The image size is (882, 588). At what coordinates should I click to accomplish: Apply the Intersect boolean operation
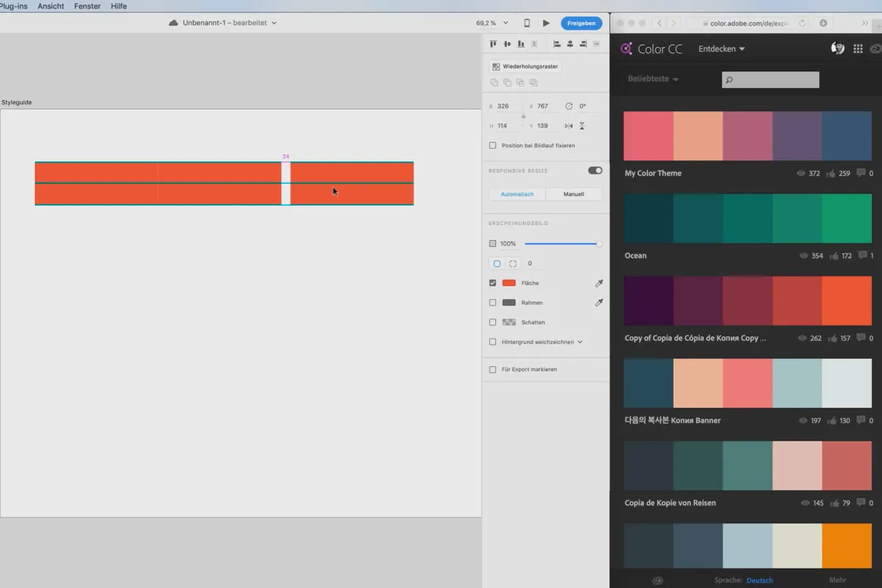(x=520, y=82)
